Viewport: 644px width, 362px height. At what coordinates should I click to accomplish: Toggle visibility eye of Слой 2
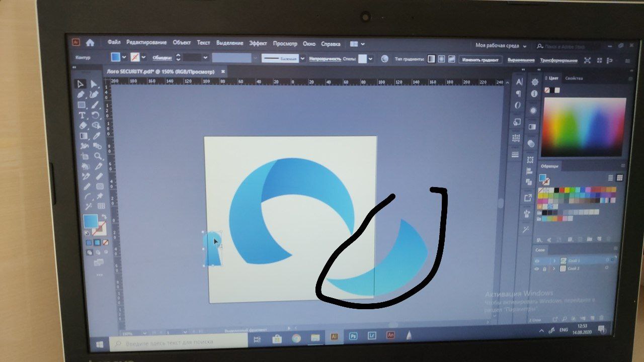pos(537,269)
